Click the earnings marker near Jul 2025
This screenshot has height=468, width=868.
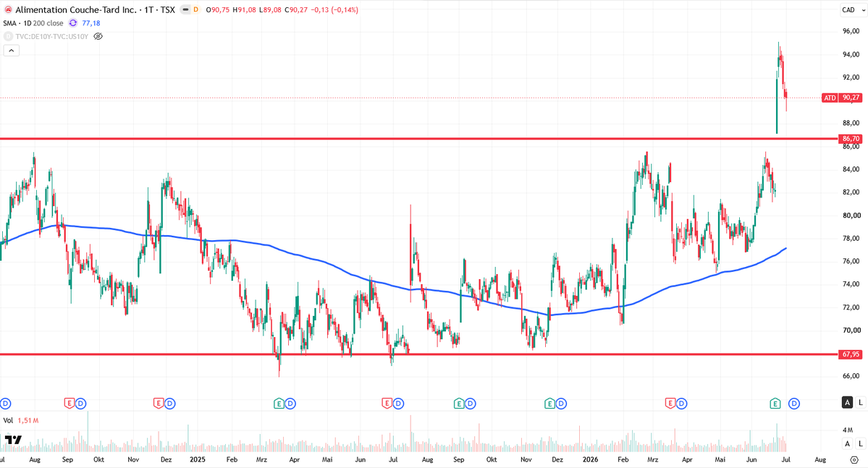387,404
